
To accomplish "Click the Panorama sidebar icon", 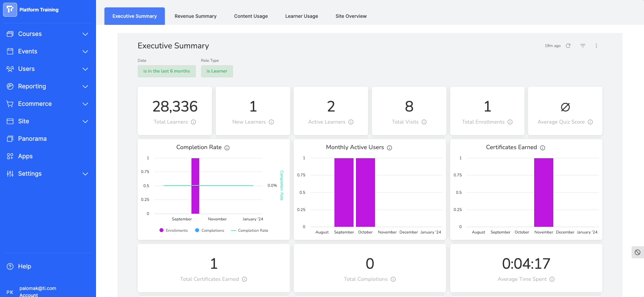I will (x=10, y=139).
